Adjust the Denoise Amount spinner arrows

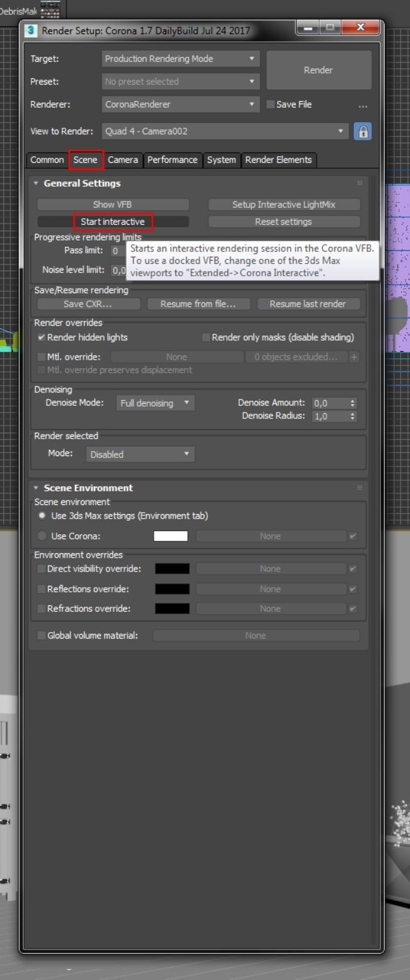click(353, 403)
